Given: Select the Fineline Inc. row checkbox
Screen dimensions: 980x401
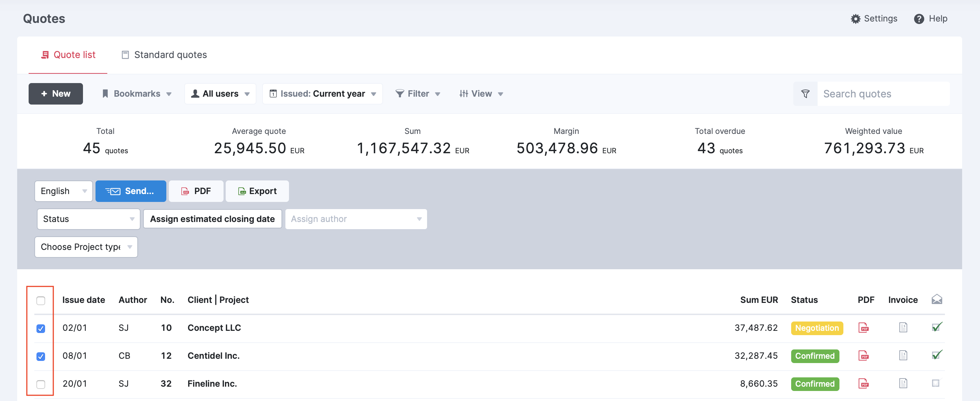Looking at the screenshot, I should 41,384.
